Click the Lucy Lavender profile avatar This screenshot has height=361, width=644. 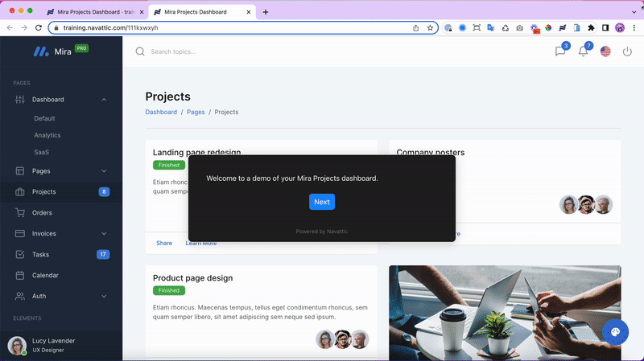tap(17, 346)
